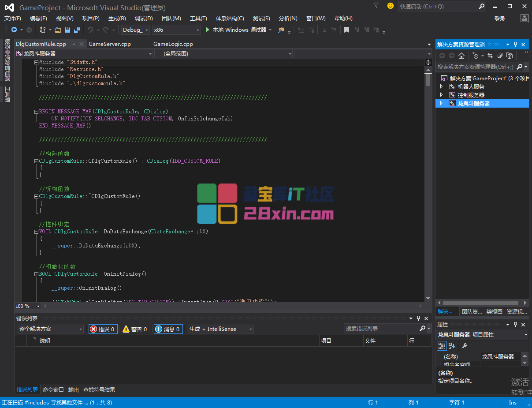Click the Open File folder icon
The image size is (532, 408).
[x=58, y=30]
